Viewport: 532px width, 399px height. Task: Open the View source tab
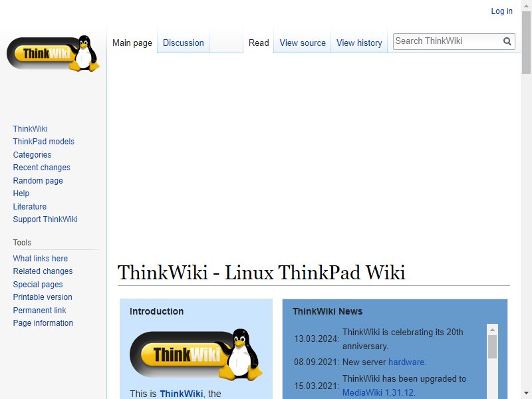point(303,43)
